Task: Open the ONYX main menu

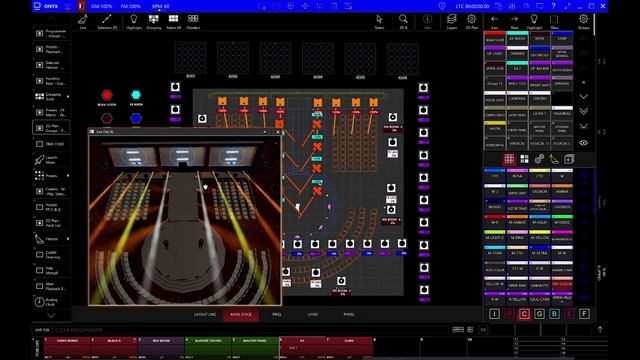Action: [x=46, y=6]
